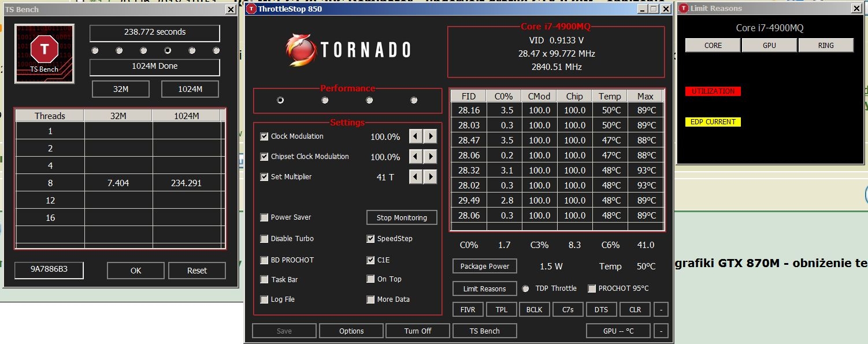
Task: Lower Set Multiplier with left arrow
Action: click(x=416, y=177)
